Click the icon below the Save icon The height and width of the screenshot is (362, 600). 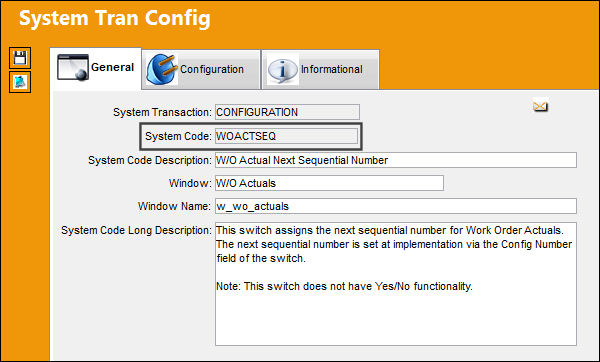pos(20,82)
